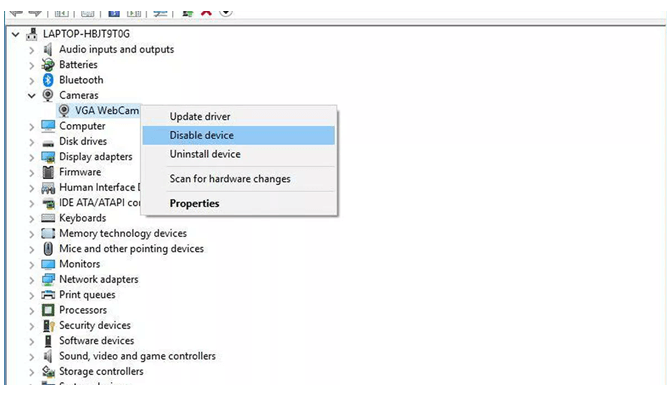
Task: Expand Sound, video and game controllers
Action: coord(31,357)
